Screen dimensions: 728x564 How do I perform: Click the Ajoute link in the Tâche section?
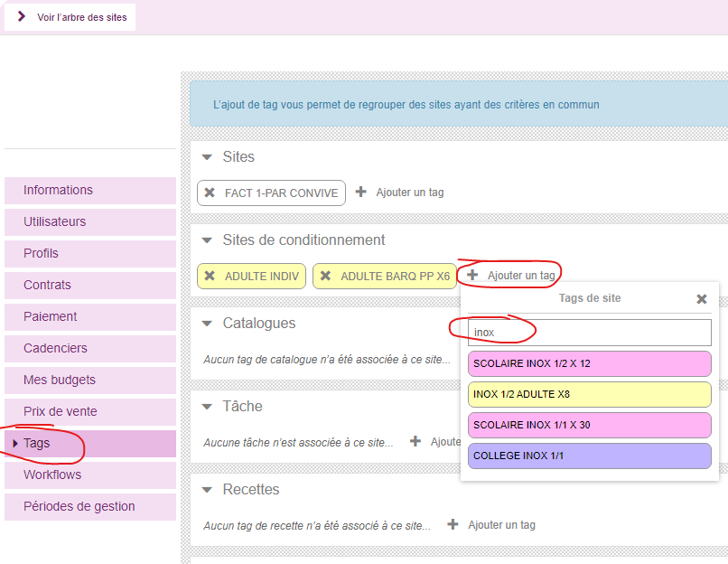point(445,442)
